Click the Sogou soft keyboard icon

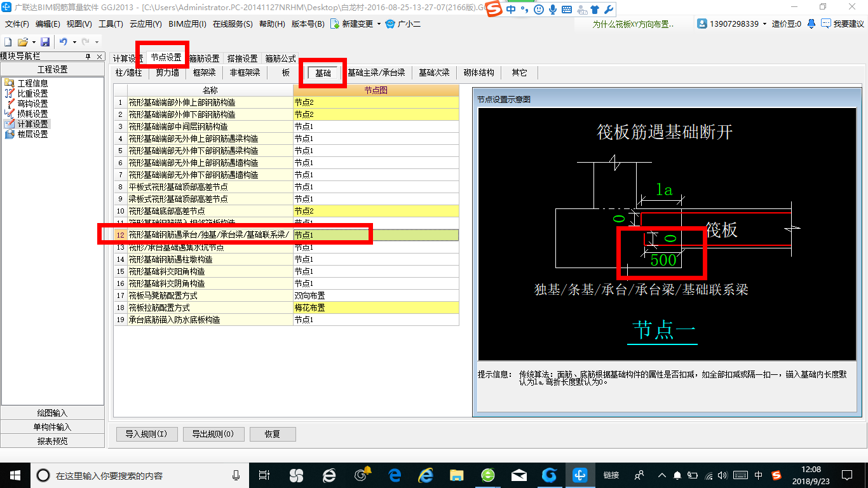coord(566,10)
